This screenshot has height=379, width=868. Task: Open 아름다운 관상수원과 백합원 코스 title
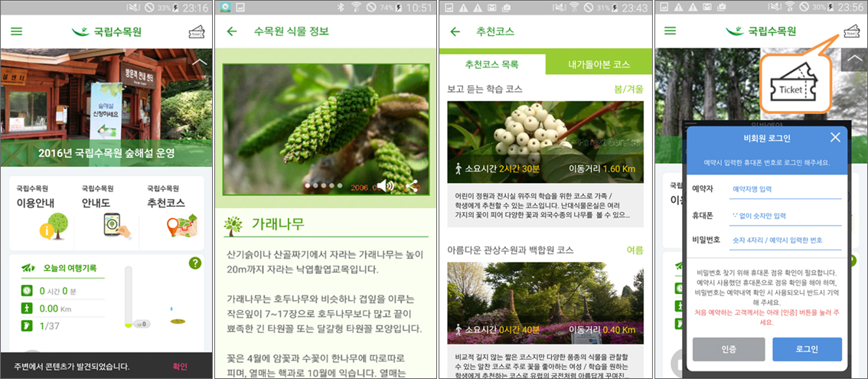[511, 250]
